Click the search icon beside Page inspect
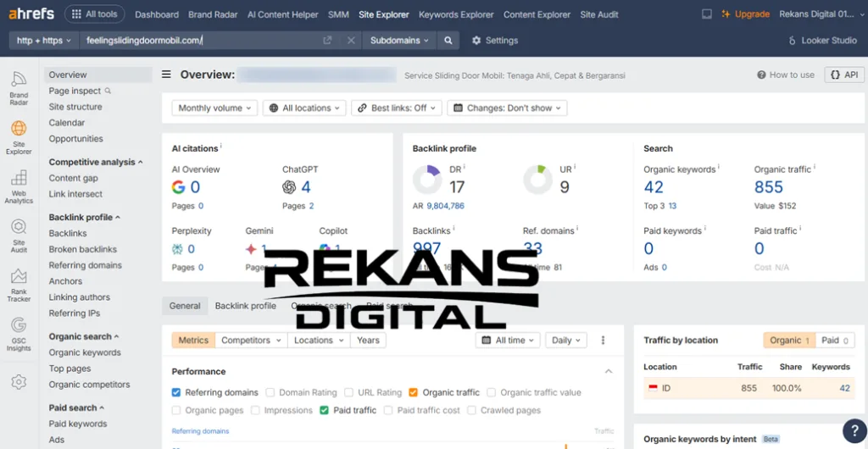The image size is (868, 449). pos(108,91)
